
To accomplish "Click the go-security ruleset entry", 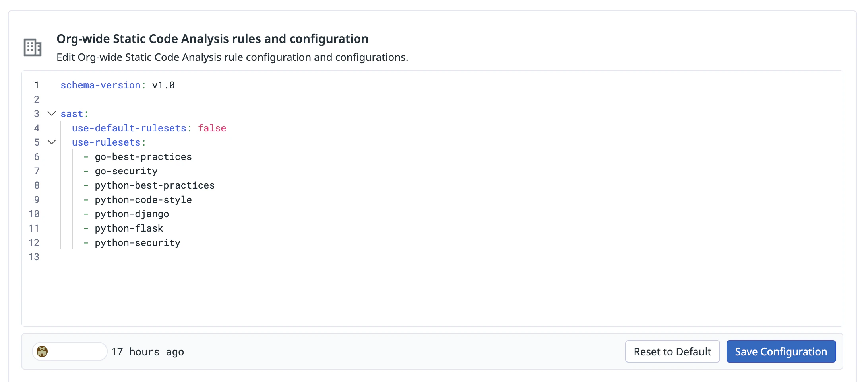I will (x=126, y=171).
